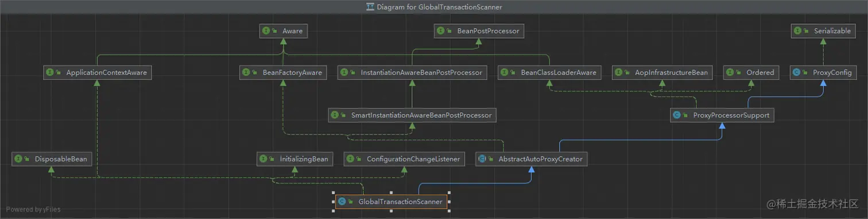Select the 'GlobalTransactionScanner' node label
868x219 pixels.
pyautogui.click(x=400, y=201)
